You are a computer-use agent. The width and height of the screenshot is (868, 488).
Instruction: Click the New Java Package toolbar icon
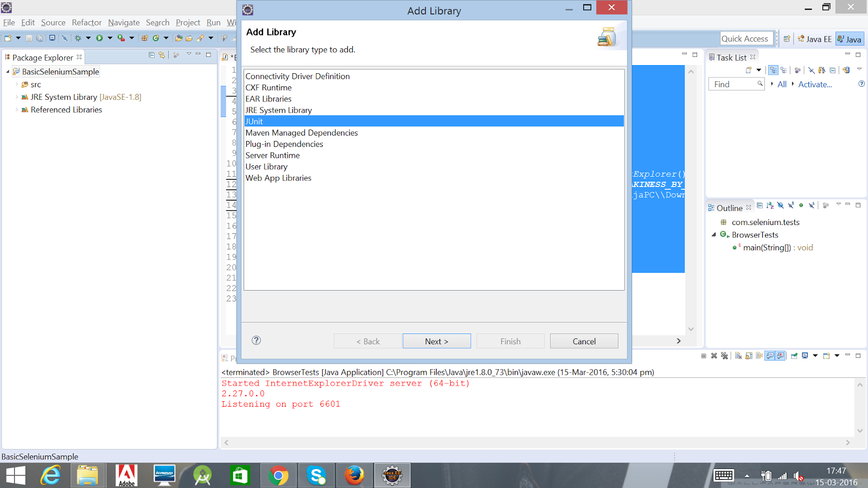[145, 38]
